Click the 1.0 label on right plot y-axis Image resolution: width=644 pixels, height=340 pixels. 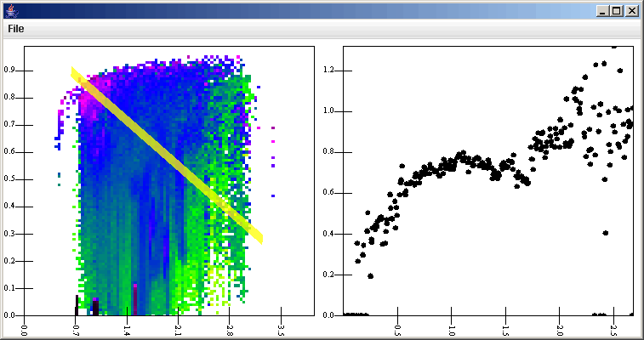tap(329, 111)
